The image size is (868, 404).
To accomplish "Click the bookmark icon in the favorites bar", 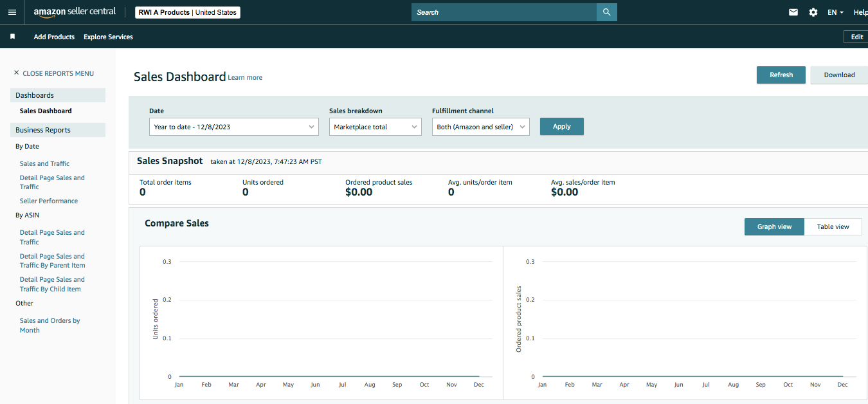I will pos(12,37).
